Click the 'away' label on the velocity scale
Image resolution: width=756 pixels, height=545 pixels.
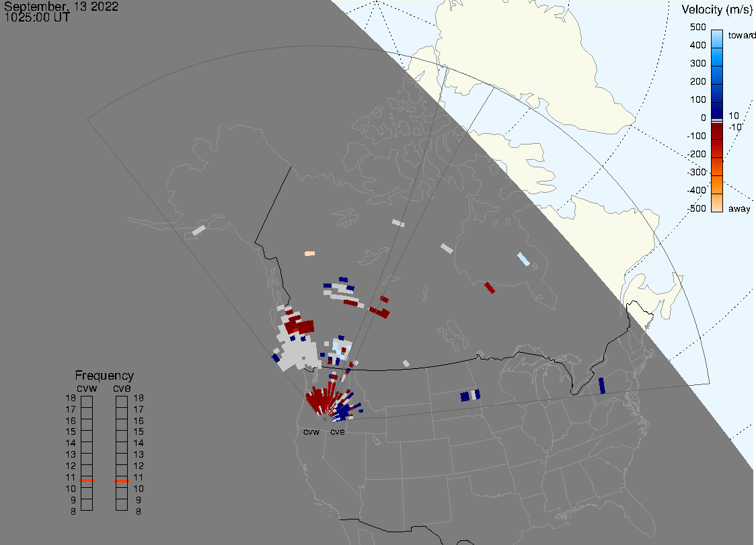tap(739, 208)
